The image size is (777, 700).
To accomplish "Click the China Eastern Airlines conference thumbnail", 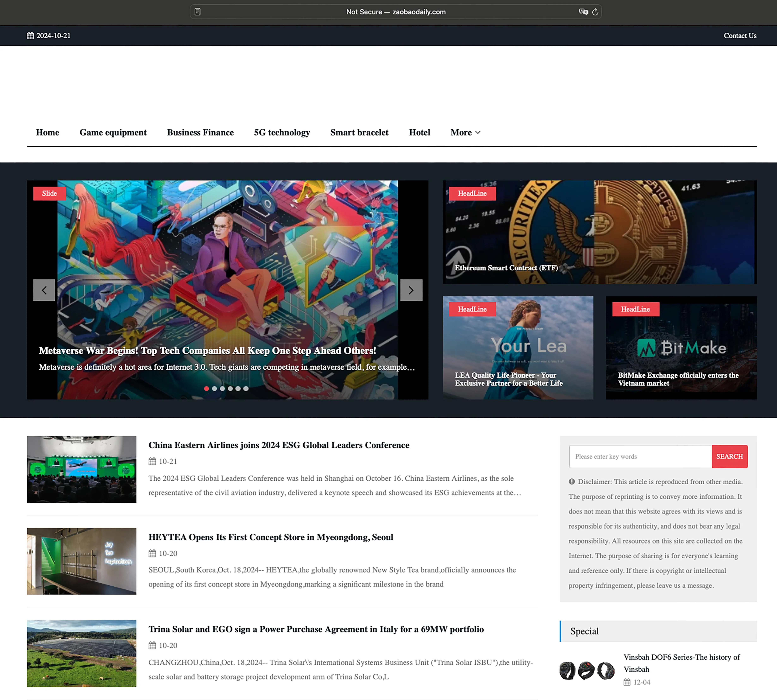I will (81, 469).
